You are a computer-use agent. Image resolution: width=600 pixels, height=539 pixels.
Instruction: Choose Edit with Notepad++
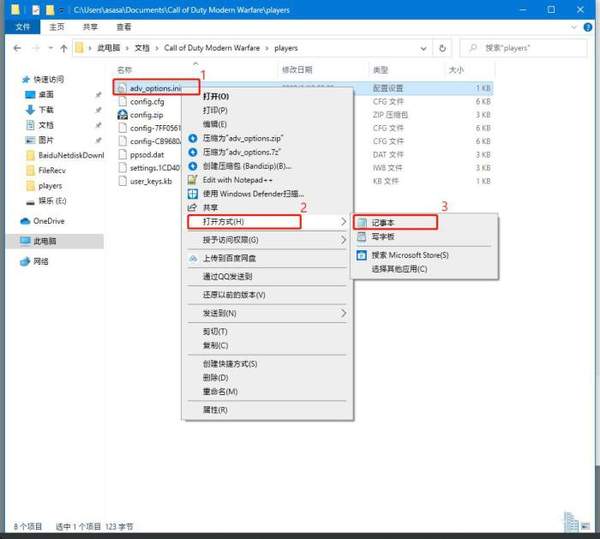(x=267, y=180)
